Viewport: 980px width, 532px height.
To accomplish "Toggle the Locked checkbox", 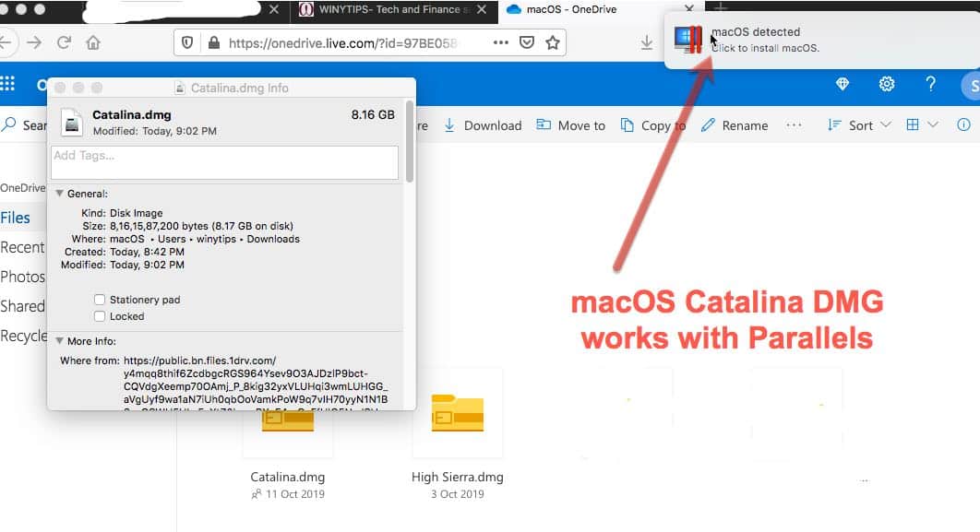I will pos(100,316).
